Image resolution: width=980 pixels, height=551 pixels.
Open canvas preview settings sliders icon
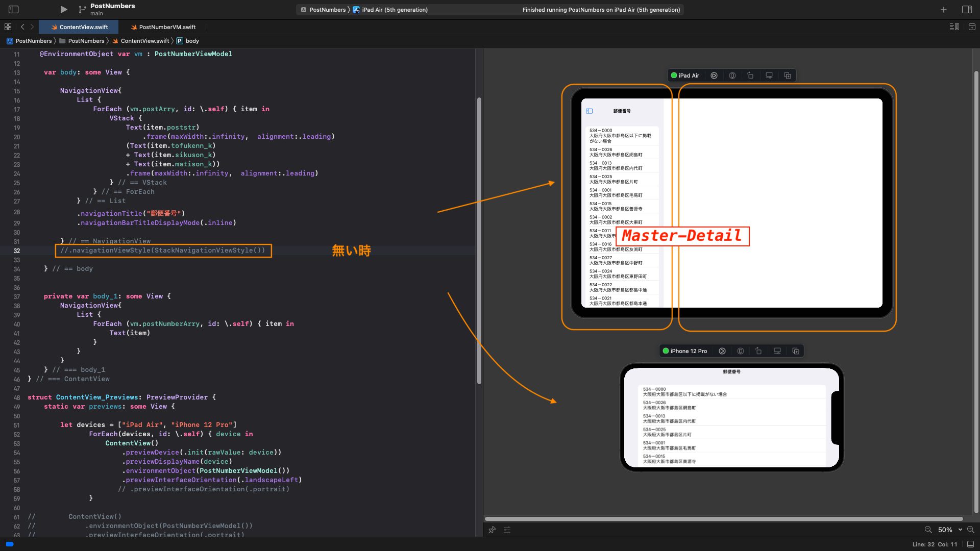(507, 530)
